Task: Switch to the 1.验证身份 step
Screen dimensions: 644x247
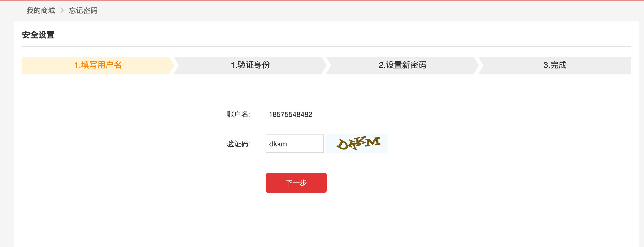Action: pyautogui.click(x=250, y=65)
